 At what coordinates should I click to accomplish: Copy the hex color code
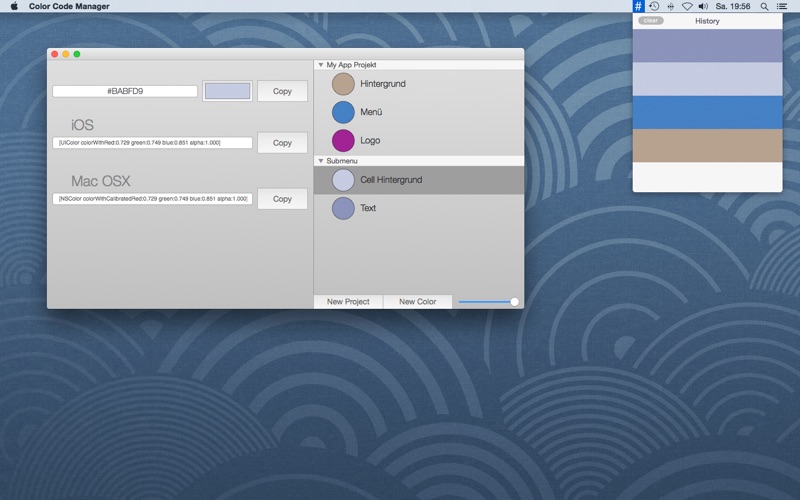pos(282,91)
